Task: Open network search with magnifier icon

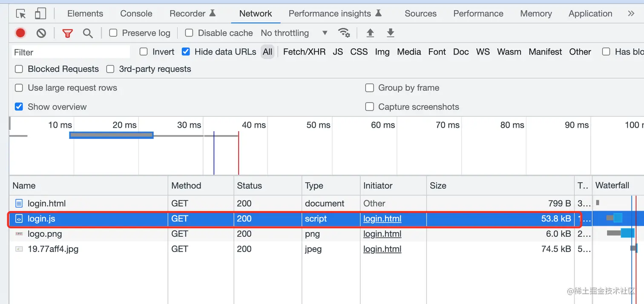Action: click(88, 33)
